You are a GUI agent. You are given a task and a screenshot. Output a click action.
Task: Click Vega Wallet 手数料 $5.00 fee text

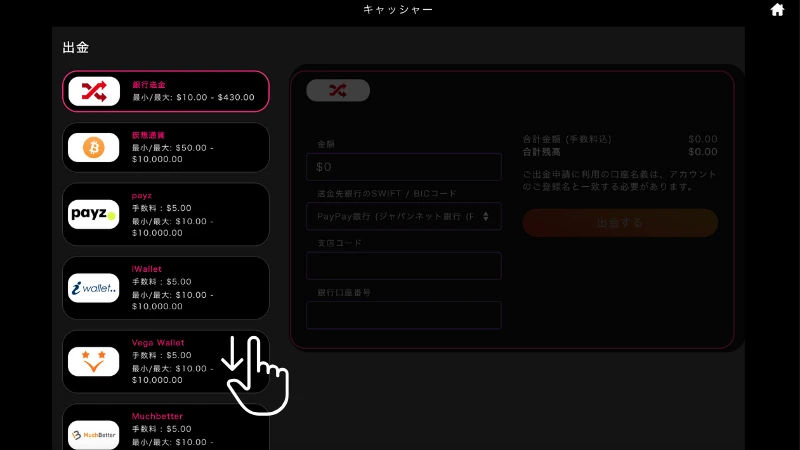click(162, 355)
